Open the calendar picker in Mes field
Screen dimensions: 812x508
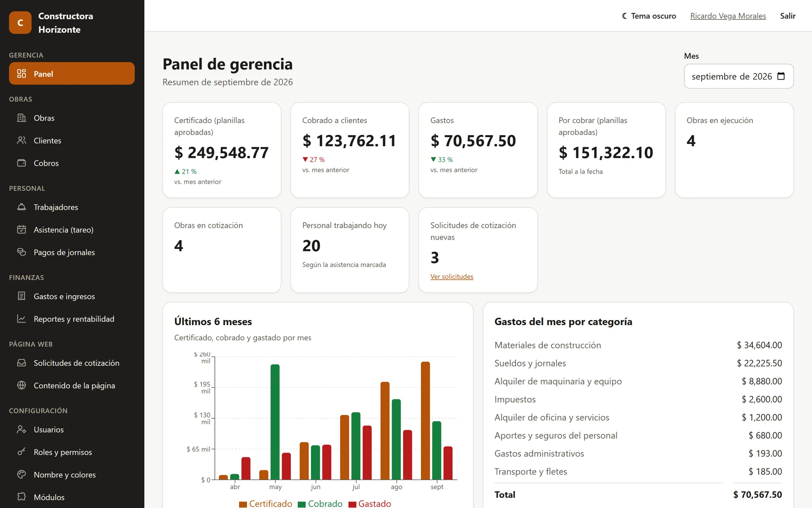781,76
